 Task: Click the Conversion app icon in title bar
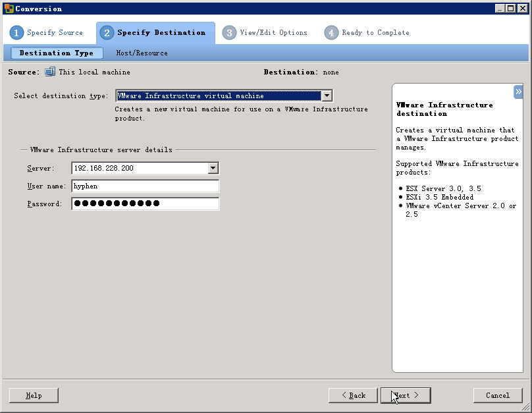(x=9, y=9)
